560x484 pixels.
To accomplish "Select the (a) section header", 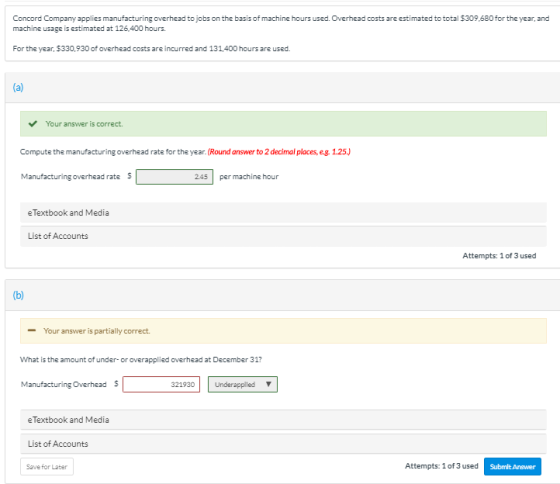I will [282, 88].
